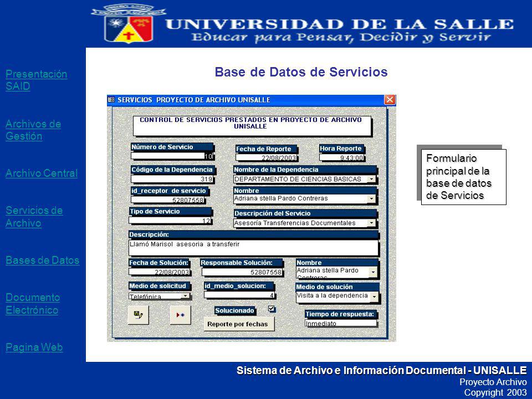
Task: Go to Documento Electrónico link
Action: [33, 304]
